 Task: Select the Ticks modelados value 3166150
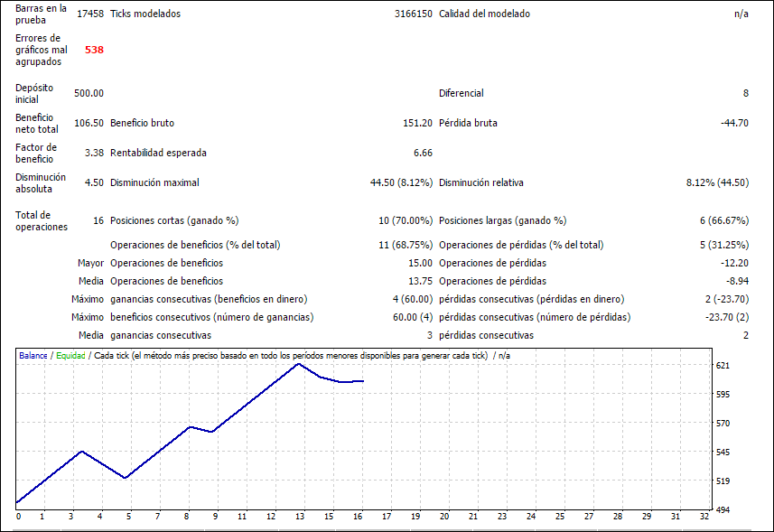pos(413,14)
